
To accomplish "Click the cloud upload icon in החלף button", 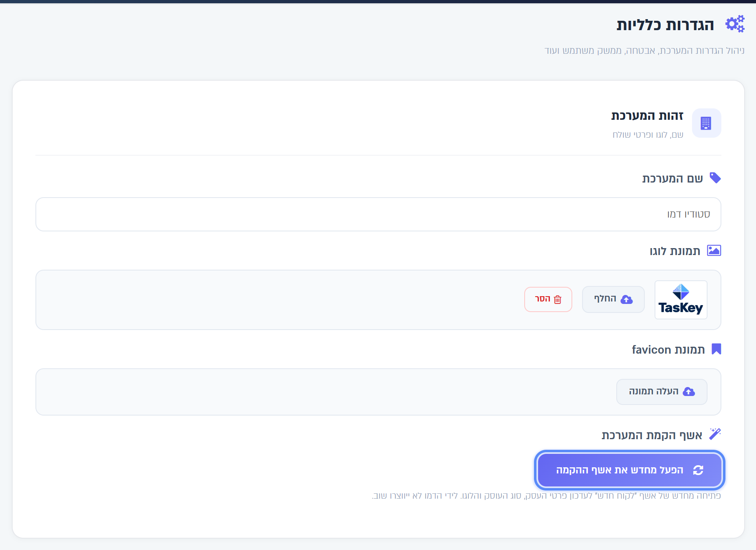I will pyautogui.click(x=626, y=300).
